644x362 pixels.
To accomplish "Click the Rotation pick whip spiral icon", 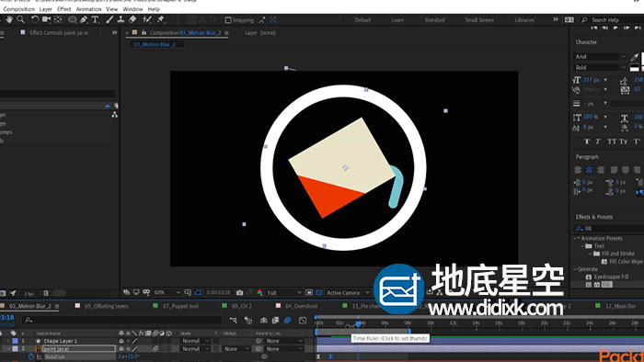I will (264, 356).
